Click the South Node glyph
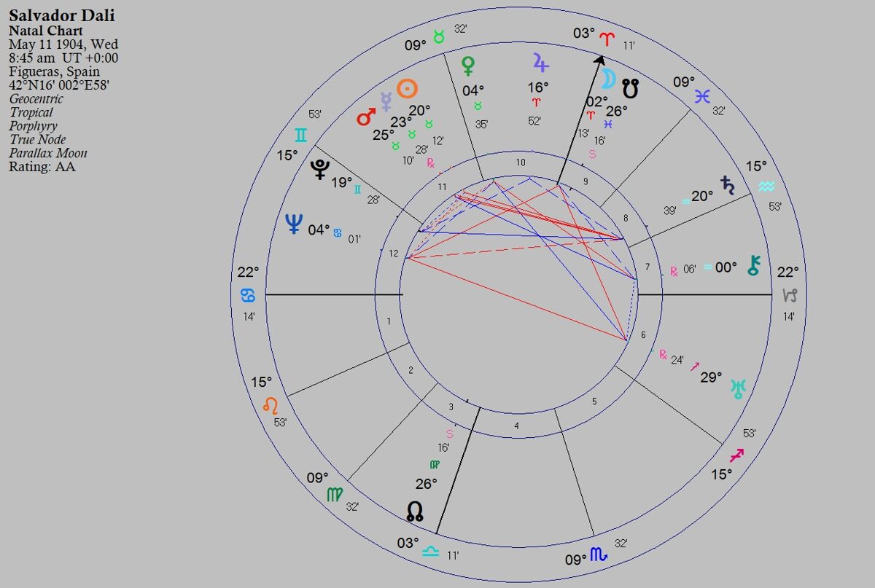The image size is (875, 588). pos(631,90)
